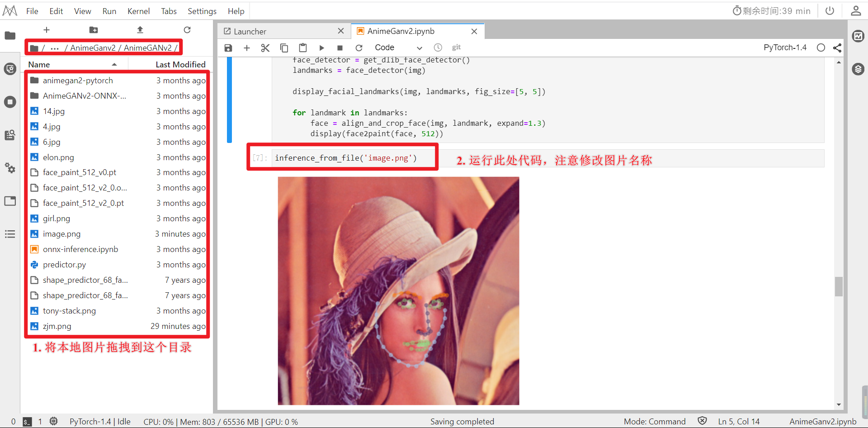Open the running terminals and kernels sidebar icon
Viewport: 868px width, 428px height.
[10, 102]
